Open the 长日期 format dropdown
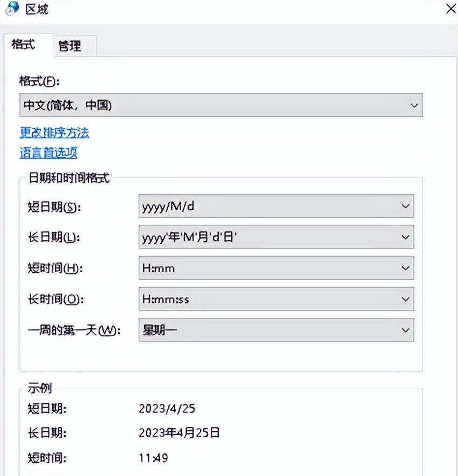Screen dimensions: 458x476 coord(276,237)
